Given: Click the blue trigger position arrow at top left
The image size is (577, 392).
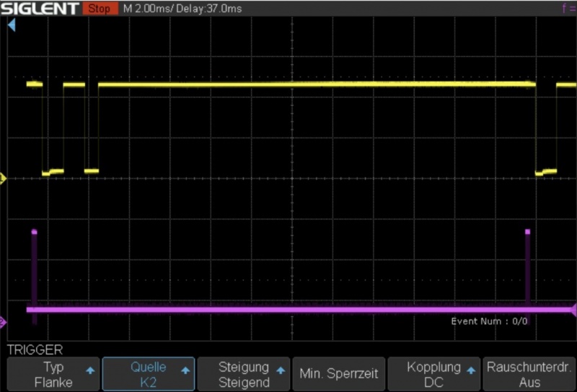Looking at the screenshot, I should [x=12, y=25].
